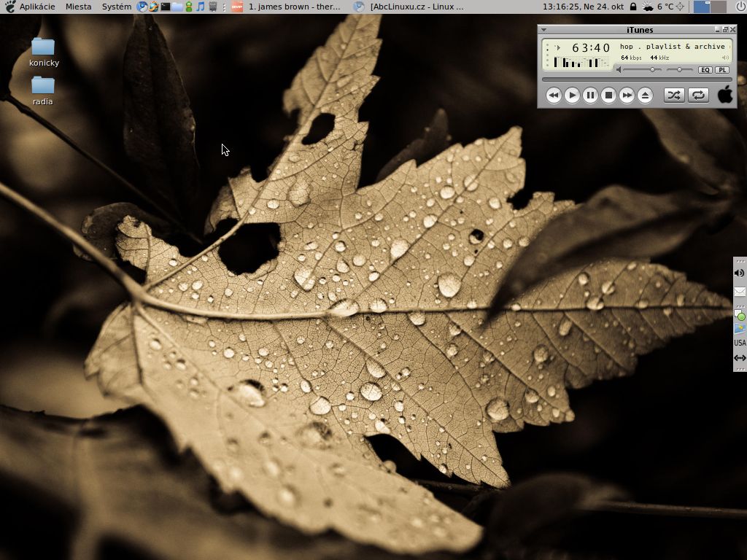747x560 pixels.
Task: Click the GNOME foot icon
Action: click(x=10, y=7)
